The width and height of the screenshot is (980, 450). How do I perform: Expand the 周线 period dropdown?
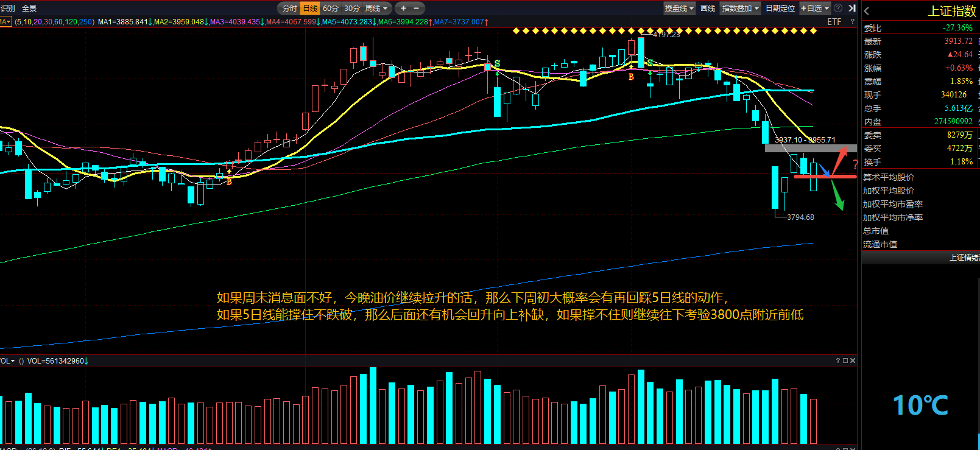(x=376, y=9)
